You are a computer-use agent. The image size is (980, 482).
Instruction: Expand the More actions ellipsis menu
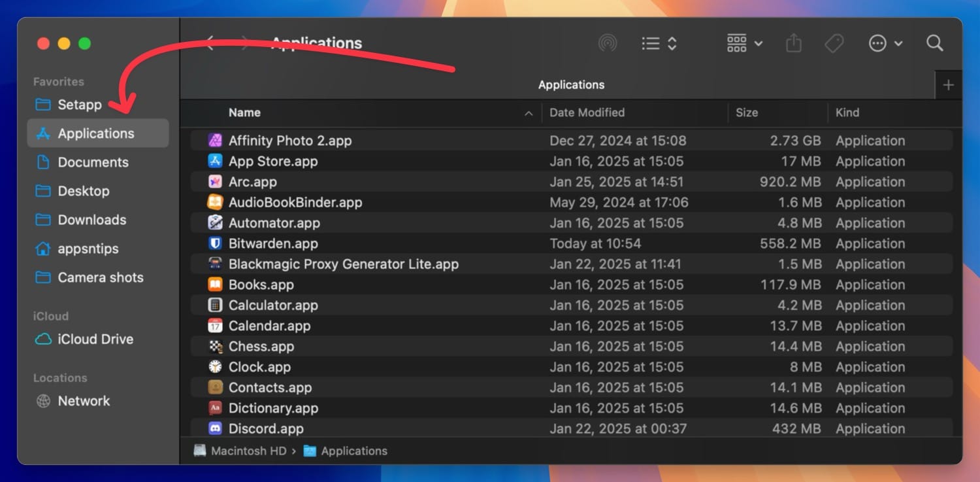[x=885, y=44]
